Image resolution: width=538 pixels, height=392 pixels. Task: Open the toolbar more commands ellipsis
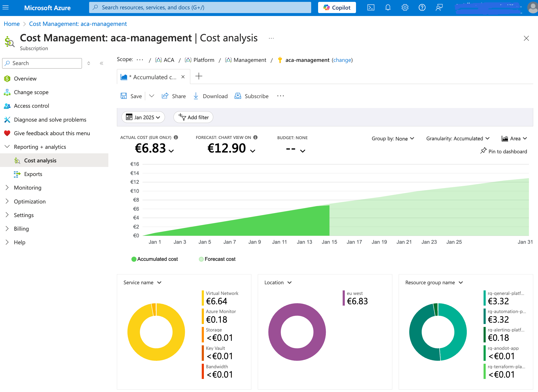280,96
